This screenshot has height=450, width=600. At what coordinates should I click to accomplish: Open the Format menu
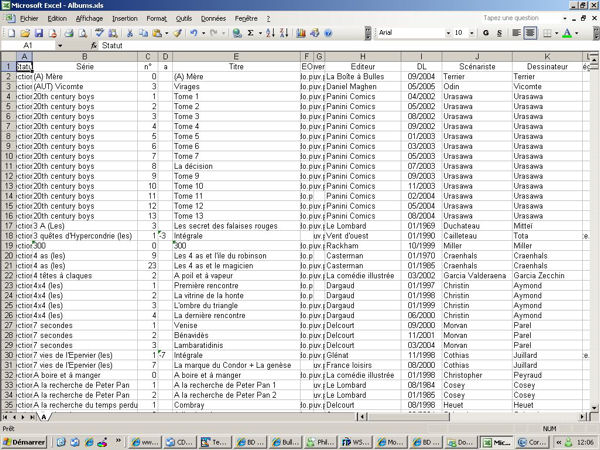(x=157, y=18)
